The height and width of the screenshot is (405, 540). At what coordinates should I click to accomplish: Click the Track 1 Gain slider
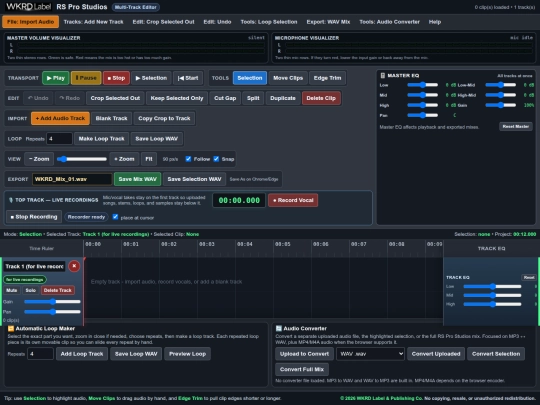(x=52, y=302)
